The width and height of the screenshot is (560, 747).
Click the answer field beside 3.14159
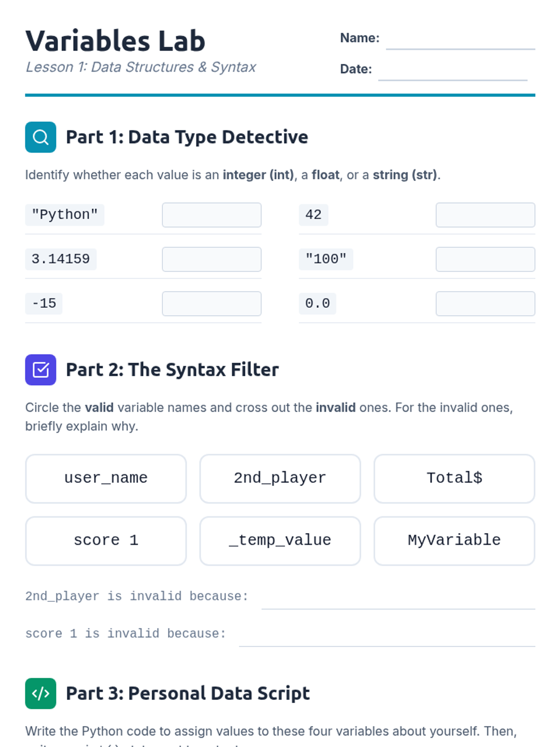click(x=211, y=259)
